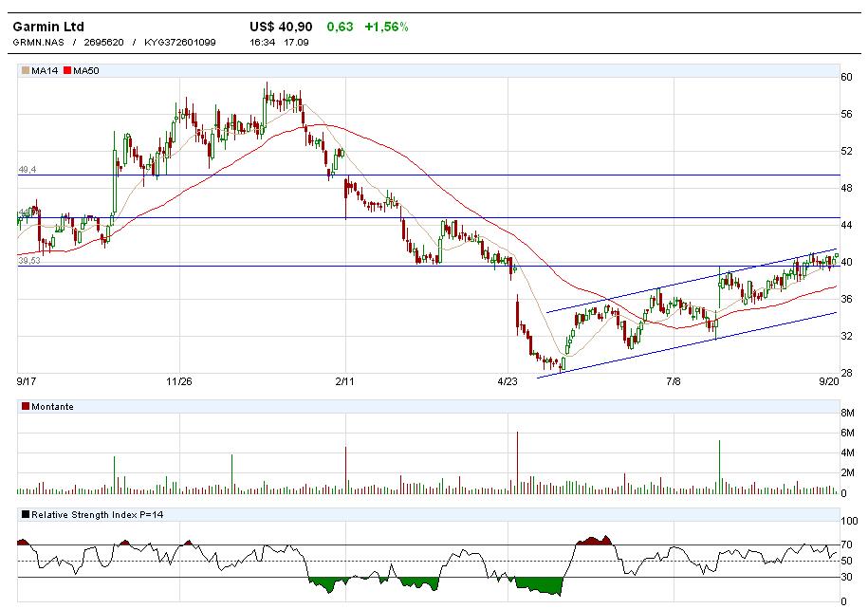Click the 32 price axis label
This screenshot has height=609, width=868.
tap(846, 336)
